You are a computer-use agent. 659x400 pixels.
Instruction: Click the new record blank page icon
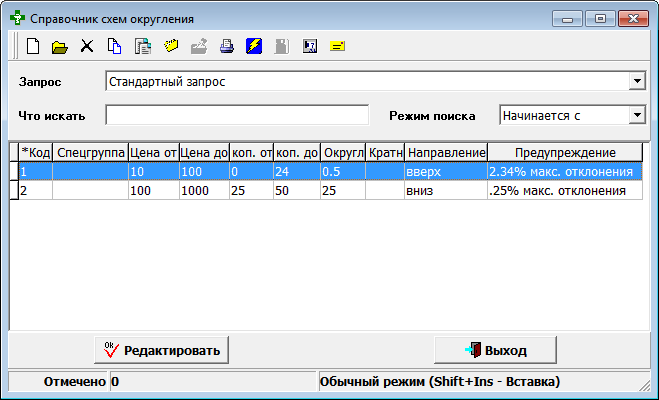[32, 46]
